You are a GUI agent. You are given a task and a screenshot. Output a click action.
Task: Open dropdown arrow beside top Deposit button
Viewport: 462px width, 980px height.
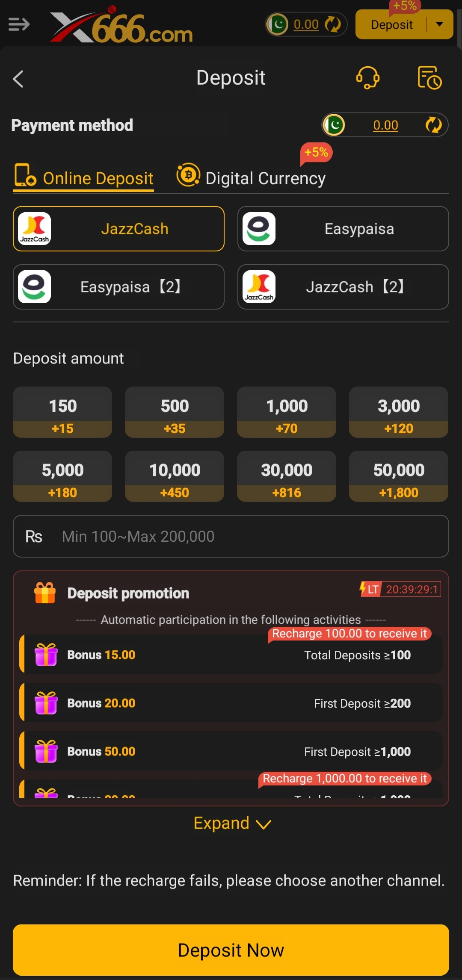439,24
